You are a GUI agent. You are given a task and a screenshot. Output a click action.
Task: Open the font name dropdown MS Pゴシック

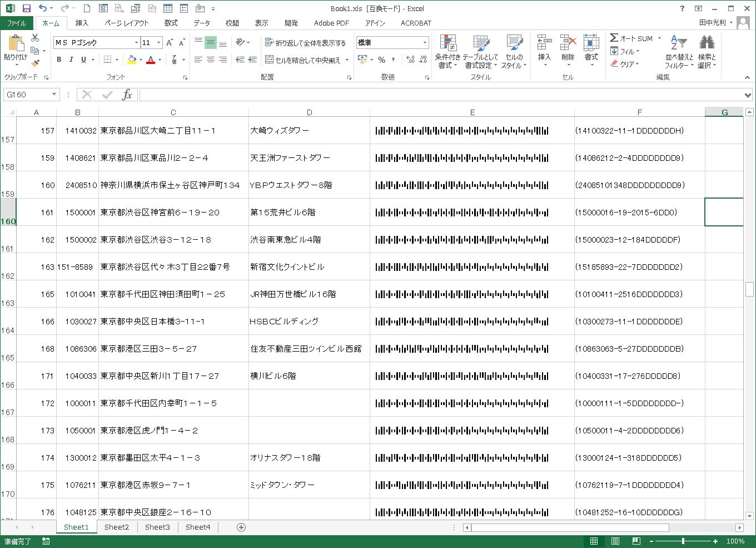tap(136, 43)
